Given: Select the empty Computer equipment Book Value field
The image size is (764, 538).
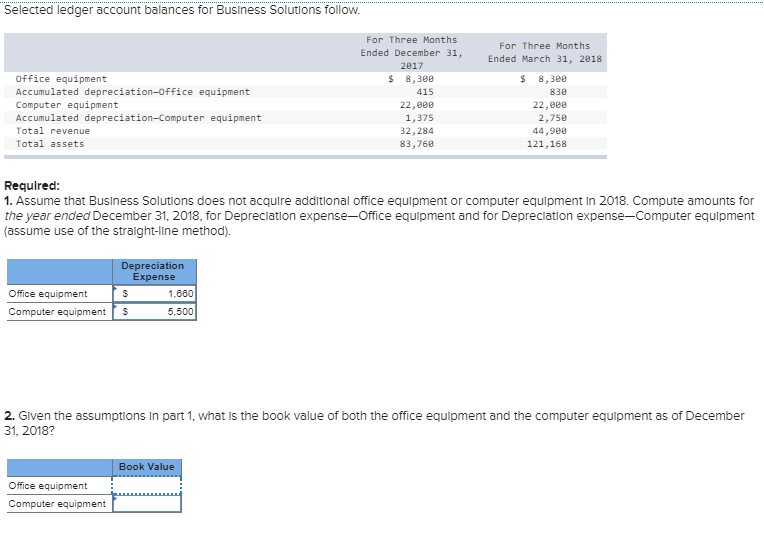Looking at the screenshot, I should tap(147, 503).
